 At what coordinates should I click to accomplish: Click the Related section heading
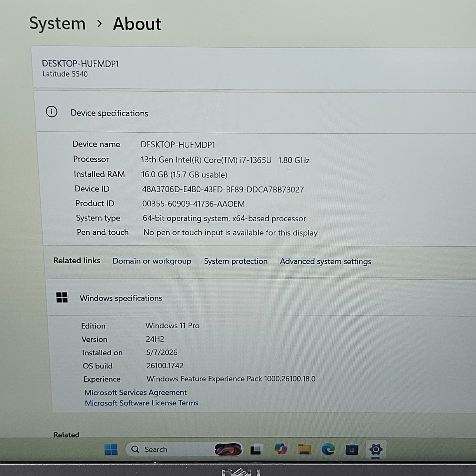point(66,435)
